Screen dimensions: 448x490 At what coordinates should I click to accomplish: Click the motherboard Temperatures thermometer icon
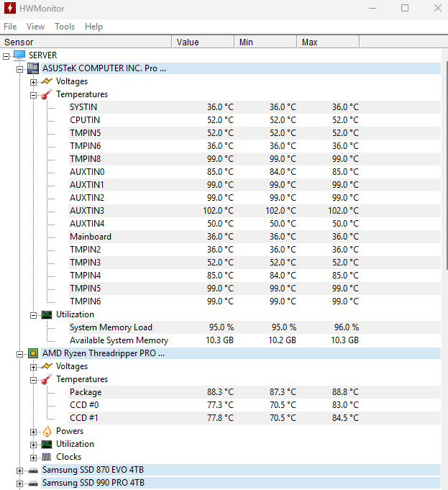pyautogui.click(x=47, y=94)
